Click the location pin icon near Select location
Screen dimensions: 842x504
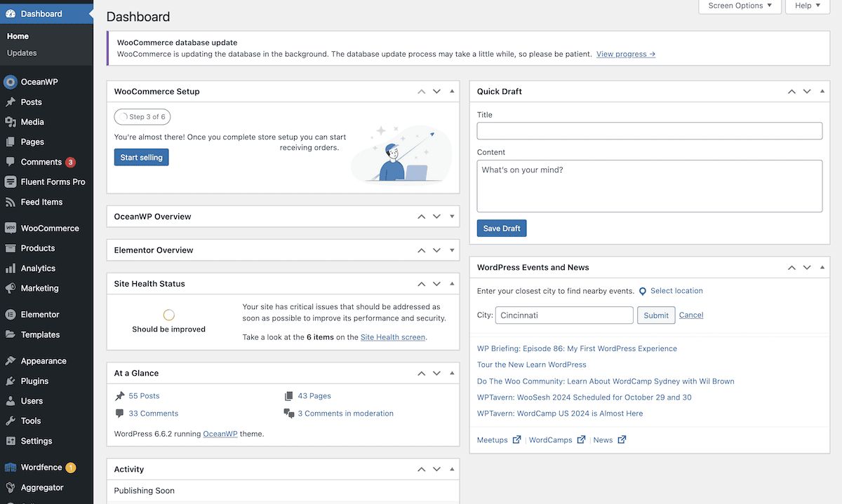click(642, 291)
